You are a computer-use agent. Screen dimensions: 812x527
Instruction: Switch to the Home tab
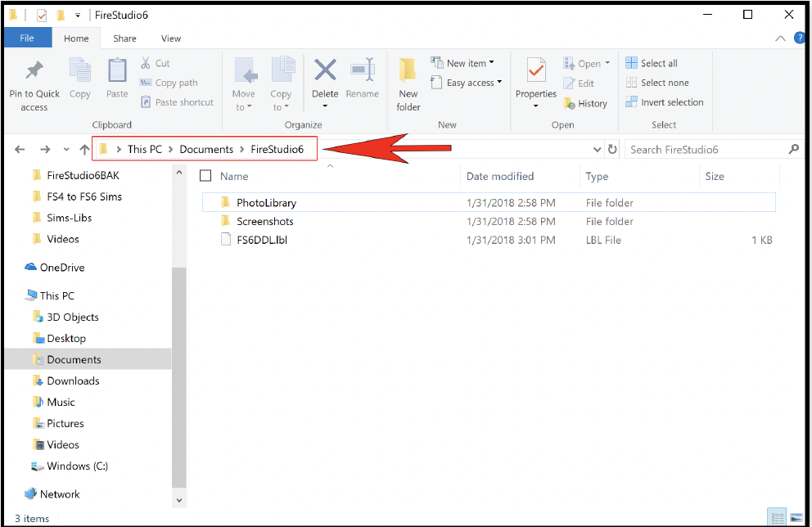(76, 38)
